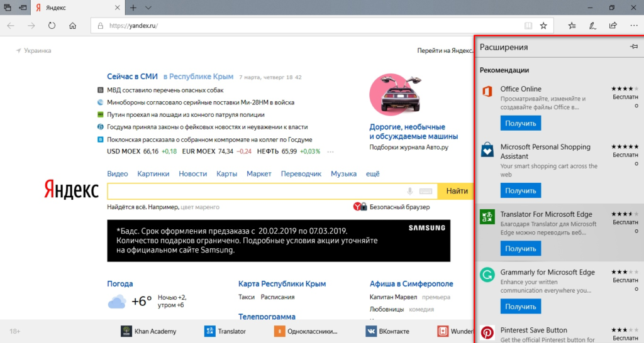Open the Погода weather section
The image size is (644, 343).
pyautogui.click(x=120, y=283)
